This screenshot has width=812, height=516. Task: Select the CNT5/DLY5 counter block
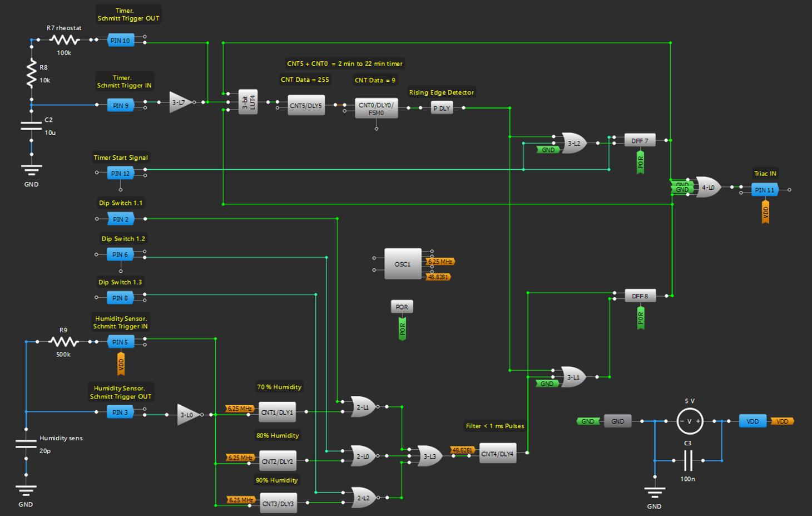click(306, 105)
